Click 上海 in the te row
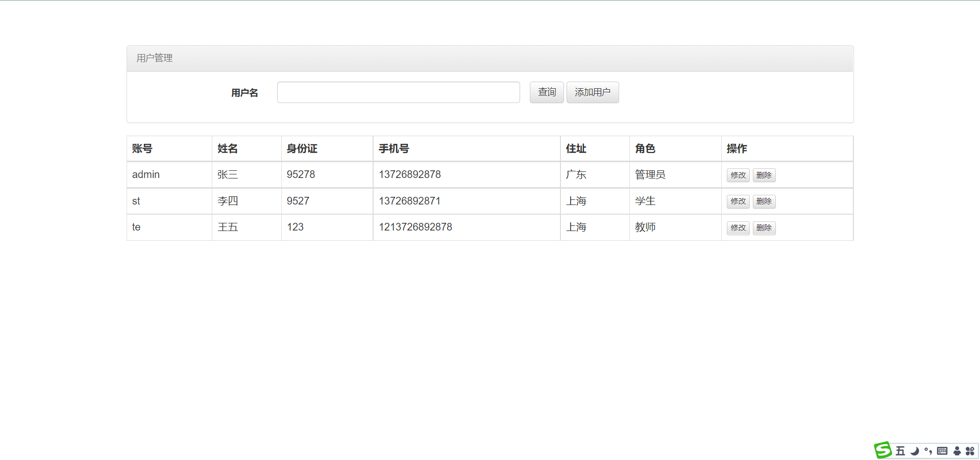Viewport: 980px width, 460px height. [x=576, y=227]
